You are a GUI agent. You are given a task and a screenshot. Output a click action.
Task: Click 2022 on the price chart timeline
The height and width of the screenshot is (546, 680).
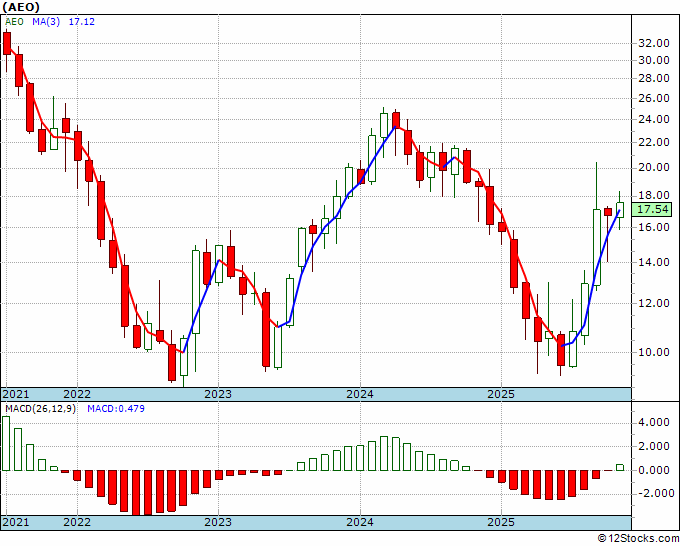[x=77, y=394]
